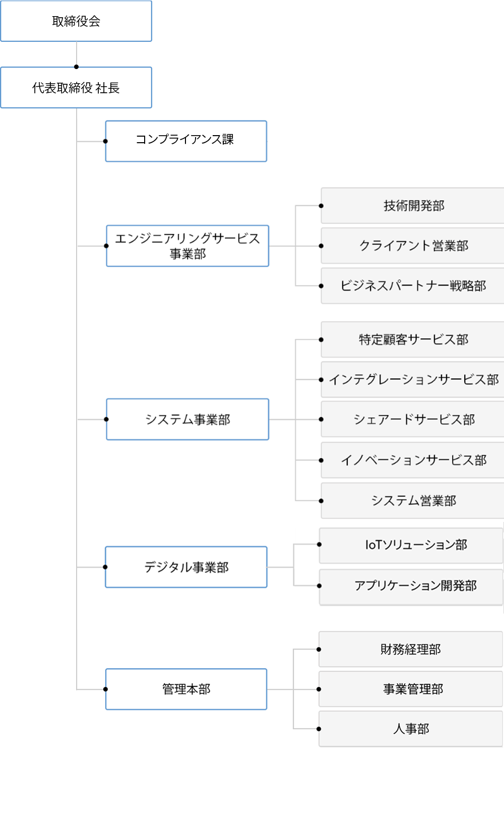Select イノベーションサービス部 box
Viewport: 504px width, 832px height.
point(413,460)
